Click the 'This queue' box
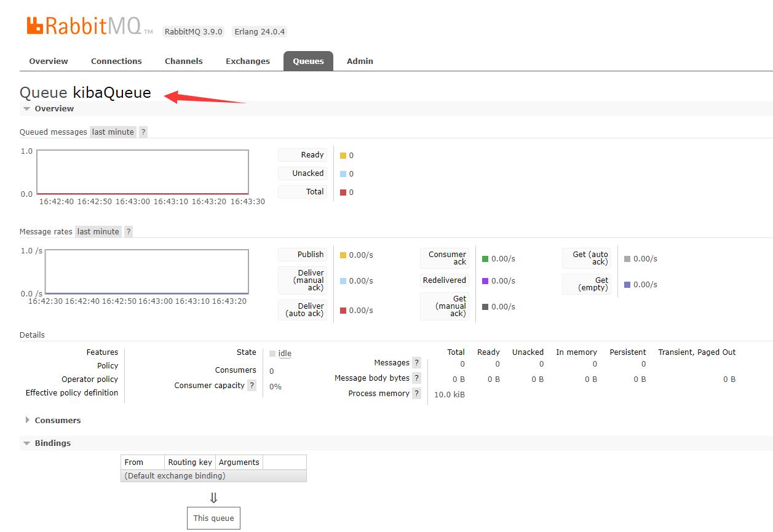The height and width of the screenshot is (532, 773). click(214, 518)
